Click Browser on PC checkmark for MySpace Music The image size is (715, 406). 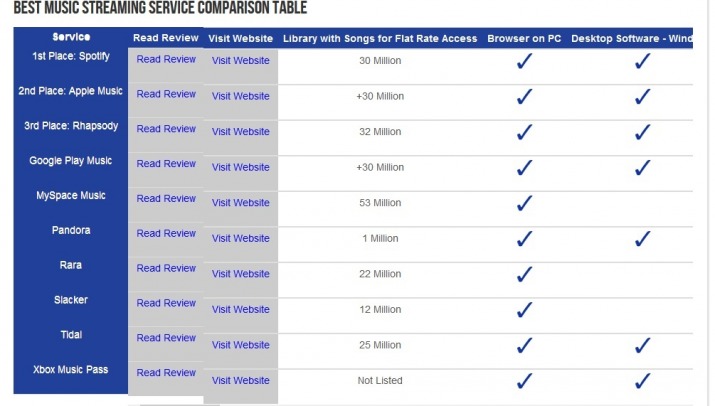(524, 203)
